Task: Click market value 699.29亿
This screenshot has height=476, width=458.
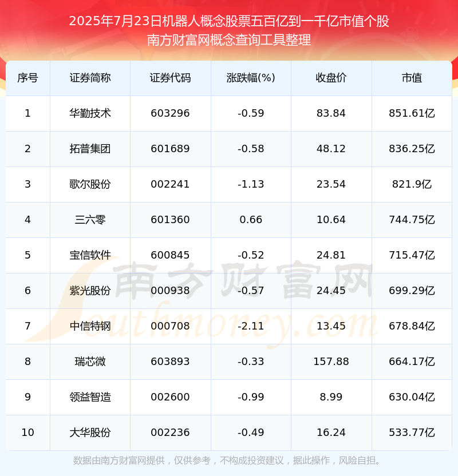Action: pyautogui.click(x=412, y=291)
